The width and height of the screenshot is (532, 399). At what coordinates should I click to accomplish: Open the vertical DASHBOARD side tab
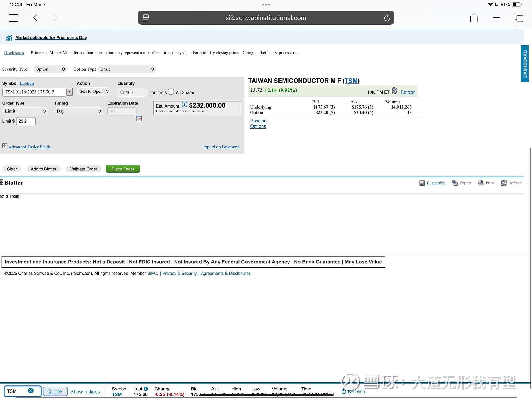click(x=525, y=64)
